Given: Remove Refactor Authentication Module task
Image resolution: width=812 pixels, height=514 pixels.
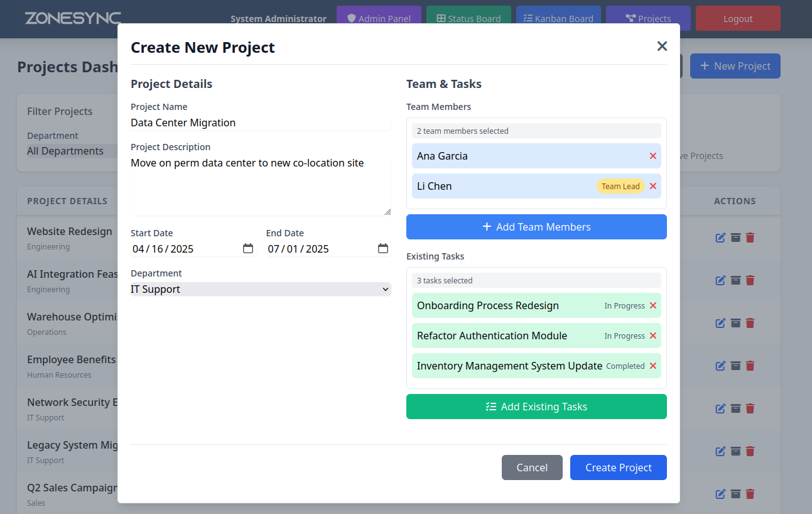Looking at the screenshot, I should (x=653, y=336).
